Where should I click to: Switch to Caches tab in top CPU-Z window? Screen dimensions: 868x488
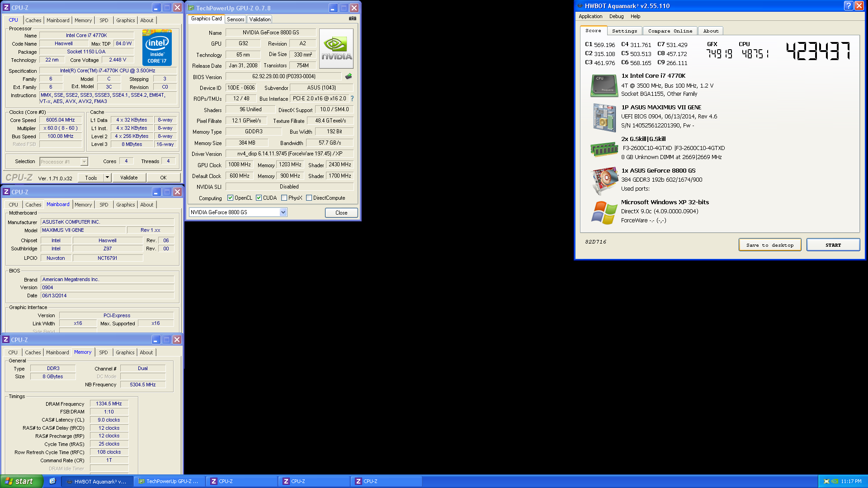pos(33,20)
